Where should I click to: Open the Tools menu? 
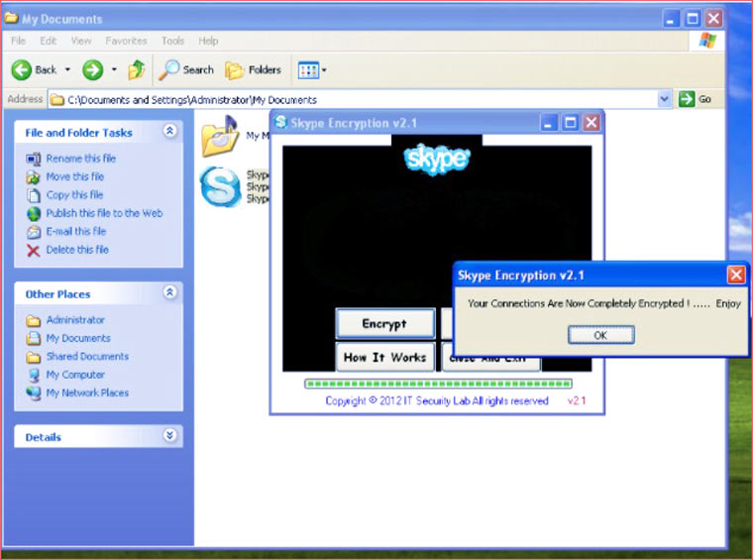pos(172,41)
